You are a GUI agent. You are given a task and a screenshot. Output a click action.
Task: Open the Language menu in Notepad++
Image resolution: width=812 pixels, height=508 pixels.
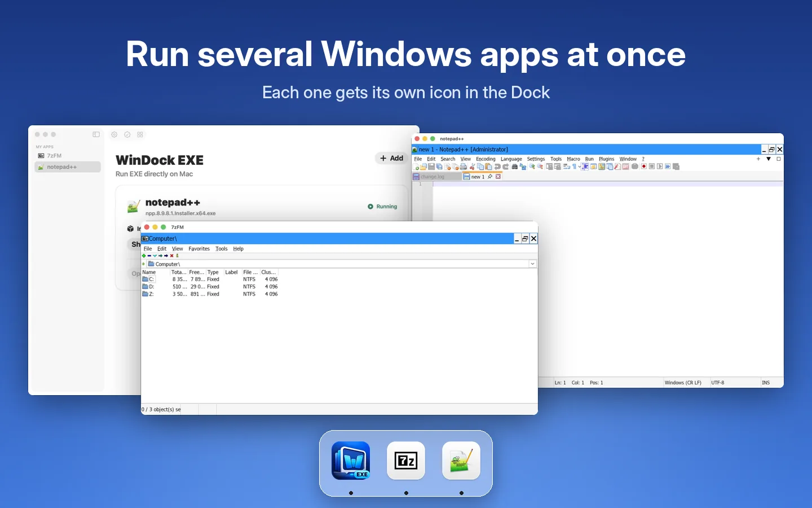(511, 159)
